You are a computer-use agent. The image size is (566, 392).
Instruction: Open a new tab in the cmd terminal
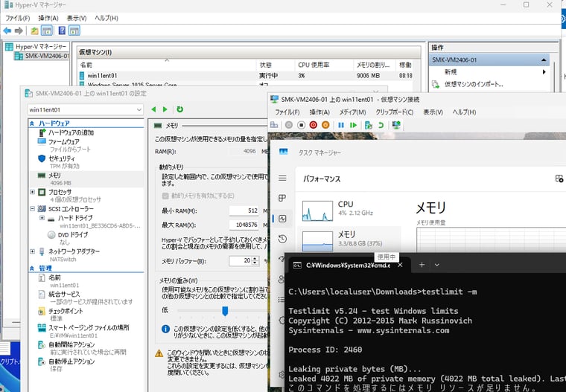(x=422, y=265)
